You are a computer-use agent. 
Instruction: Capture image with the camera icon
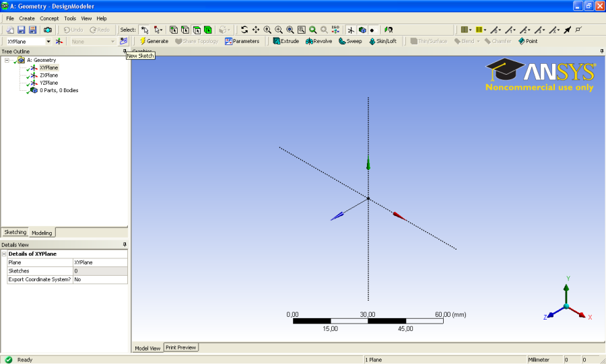coord(48,30)
